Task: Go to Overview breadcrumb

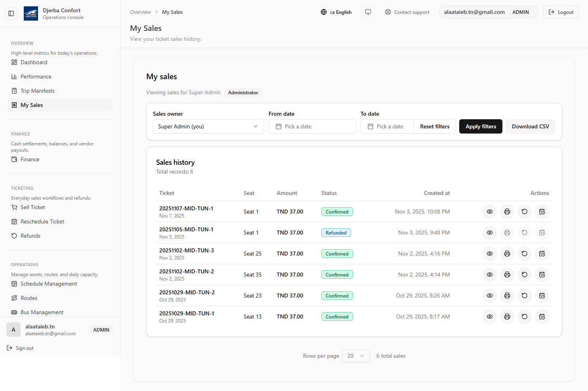Action: coord(140,12)
